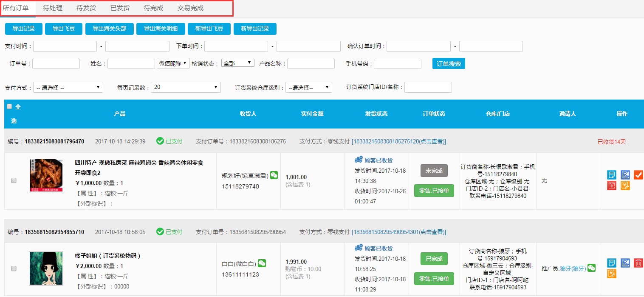
Task: Switch to the 待完成 tab
Action: 153,8
